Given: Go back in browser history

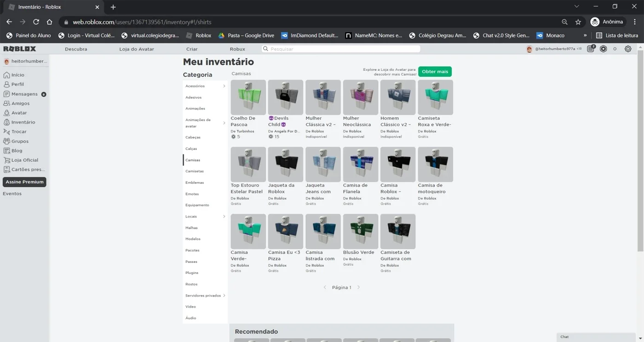Looking at the screenshot, I should click(9, 22).
